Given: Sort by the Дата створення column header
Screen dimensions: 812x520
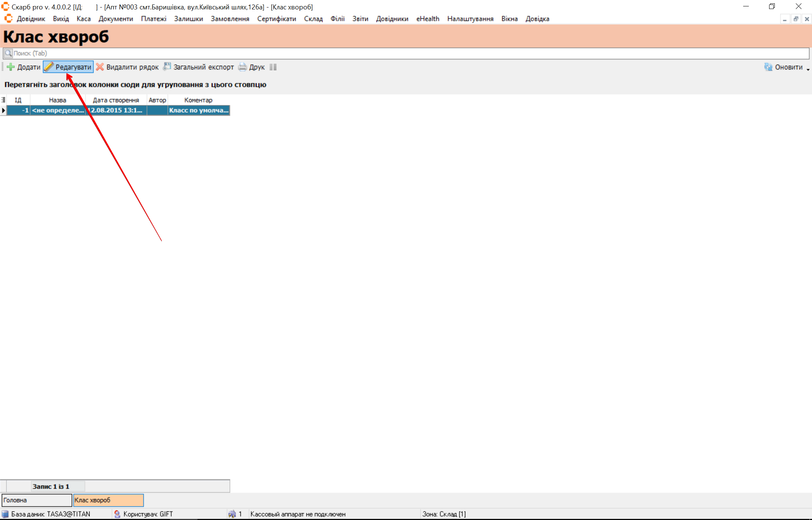Looking at the screenshot, I should (116, 100).
